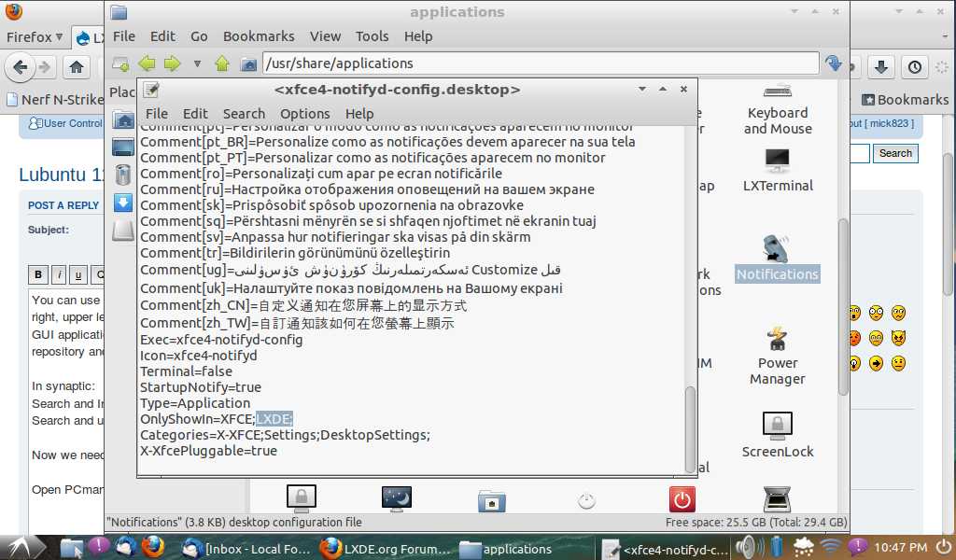Select the Home folder in the Places sidebar
The height and width of the screenshot is (560, 956).
point(123,119)
